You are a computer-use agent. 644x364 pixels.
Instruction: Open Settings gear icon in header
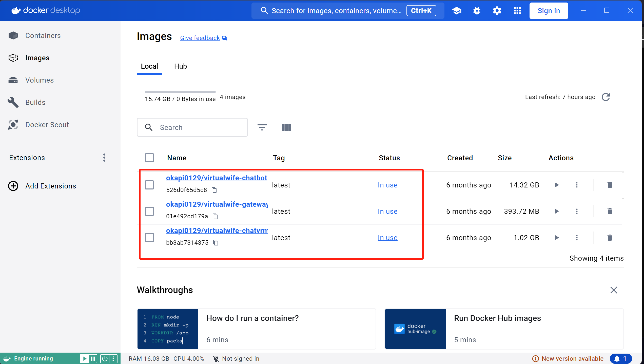coord(497,11)
